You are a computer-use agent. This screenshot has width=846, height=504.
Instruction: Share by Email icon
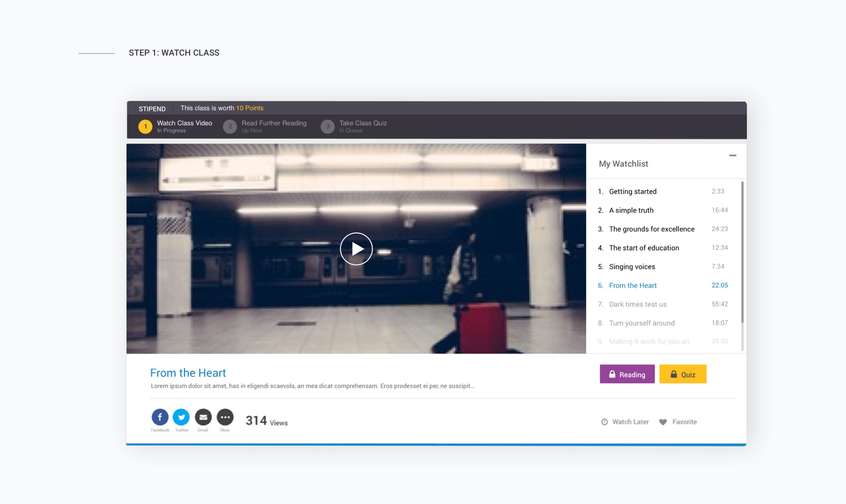(x=203, y=417)
